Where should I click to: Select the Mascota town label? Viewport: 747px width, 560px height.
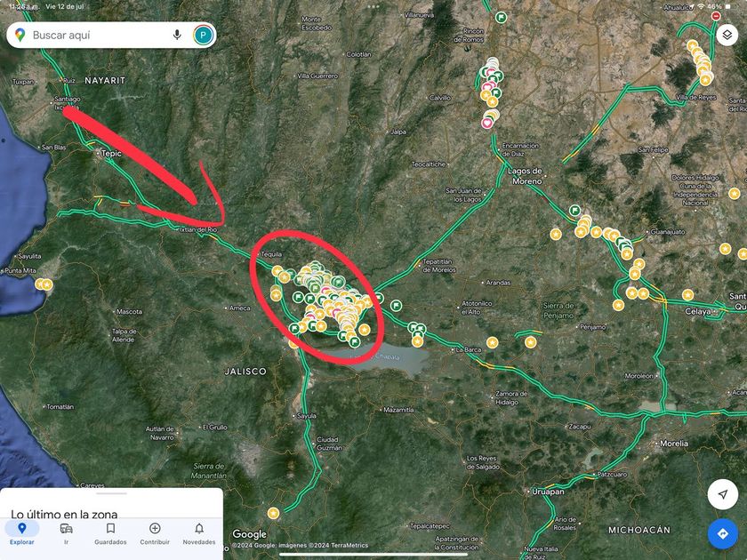pyautogui.click(x=129, y=311)
